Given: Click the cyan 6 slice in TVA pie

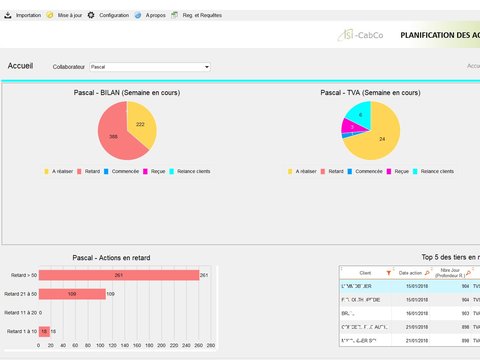Looking at the screenshot, I should [x=360, y=115].
